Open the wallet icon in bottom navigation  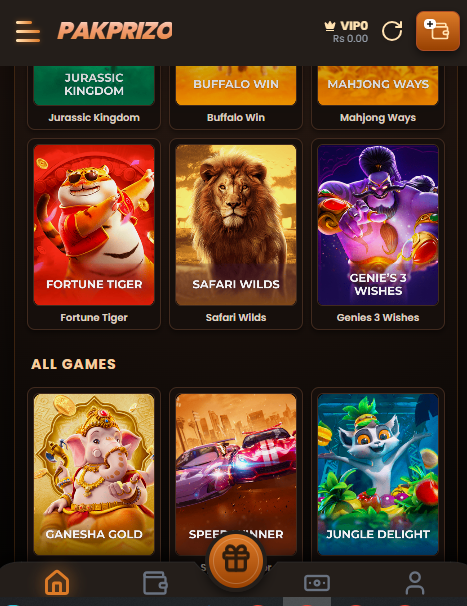[x=155, y=583]
